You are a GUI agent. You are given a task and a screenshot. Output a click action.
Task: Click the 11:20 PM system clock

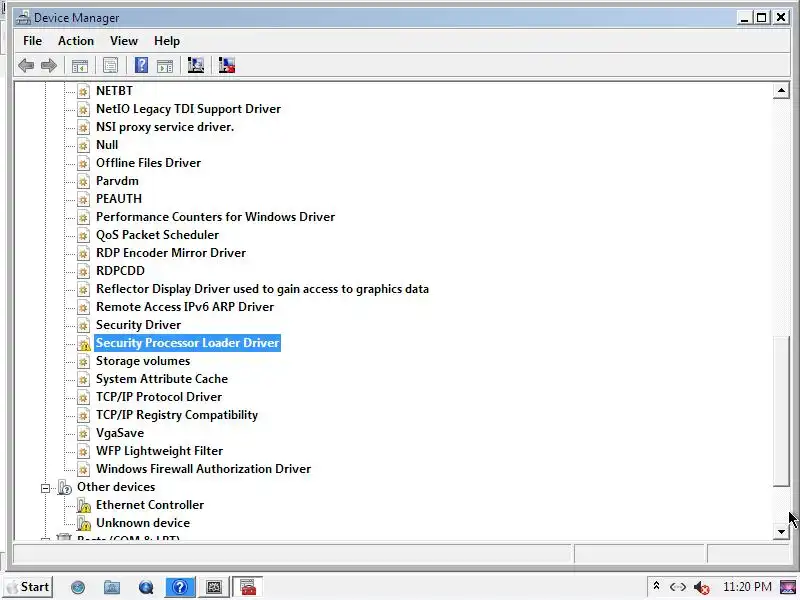747,587
